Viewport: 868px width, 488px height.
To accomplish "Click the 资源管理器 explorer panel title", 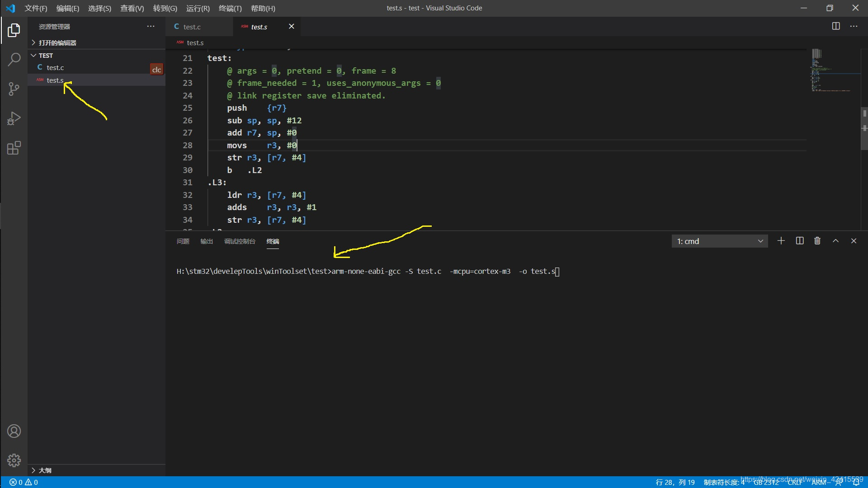I will (54, 27).
